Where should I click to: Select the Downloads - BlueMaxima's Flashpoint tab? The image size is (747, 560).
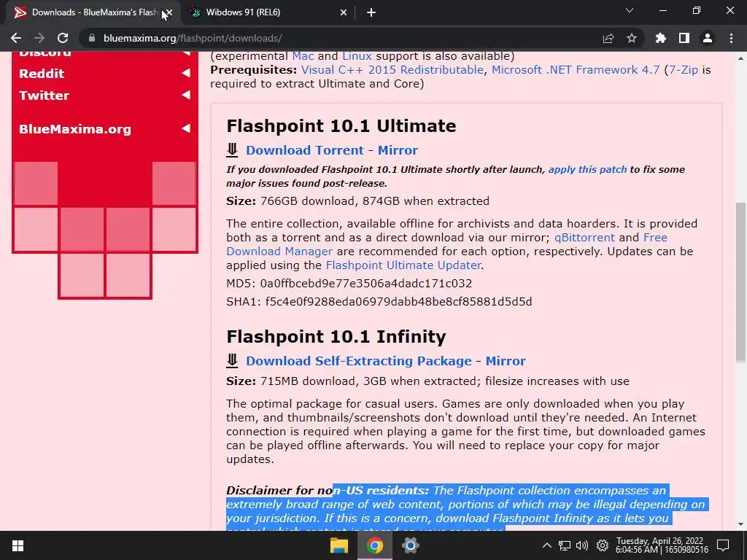[x=93, y=12]
